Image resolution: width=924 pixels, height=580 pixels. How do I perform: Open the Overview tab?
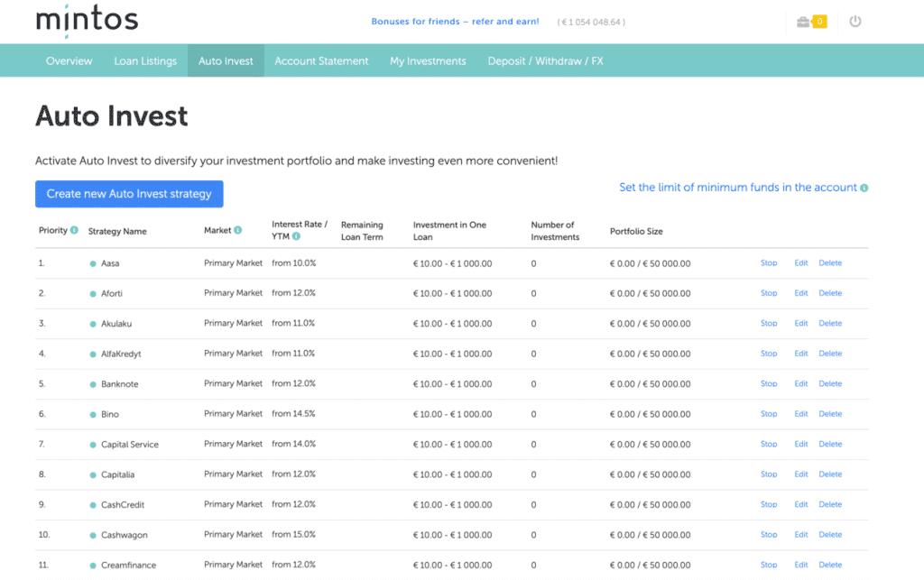(69, 60)
